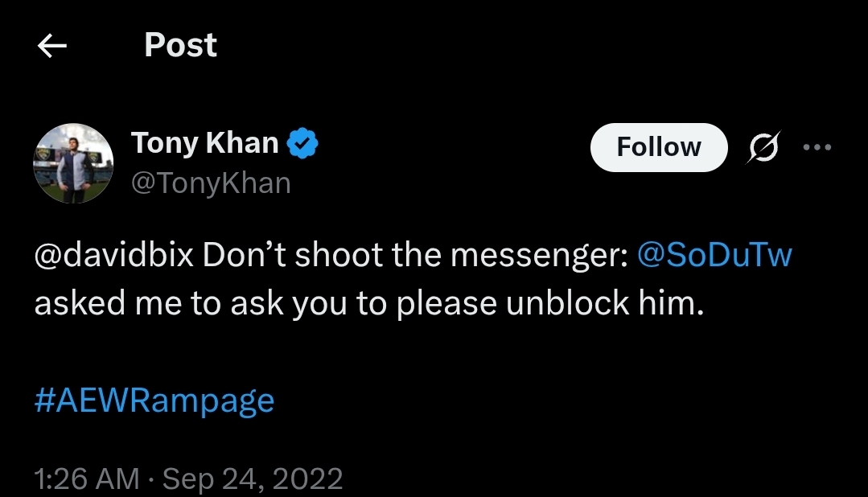Viewport: 868px width, 497px height.
Task: Open the three-dot more options menu
Action: pyautogui.click(x=817, y=148)
